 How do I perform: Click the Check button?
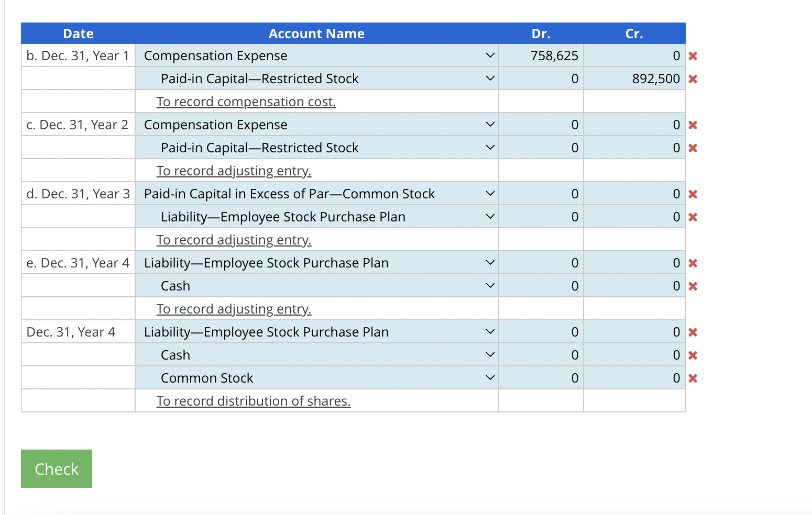[56, 468]
